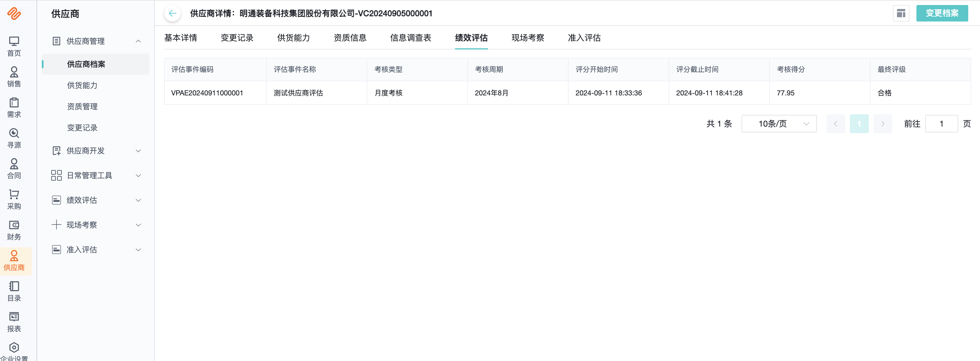Open the 采购 purchasing cart module
980x361 pixels.
pos(14,200)
